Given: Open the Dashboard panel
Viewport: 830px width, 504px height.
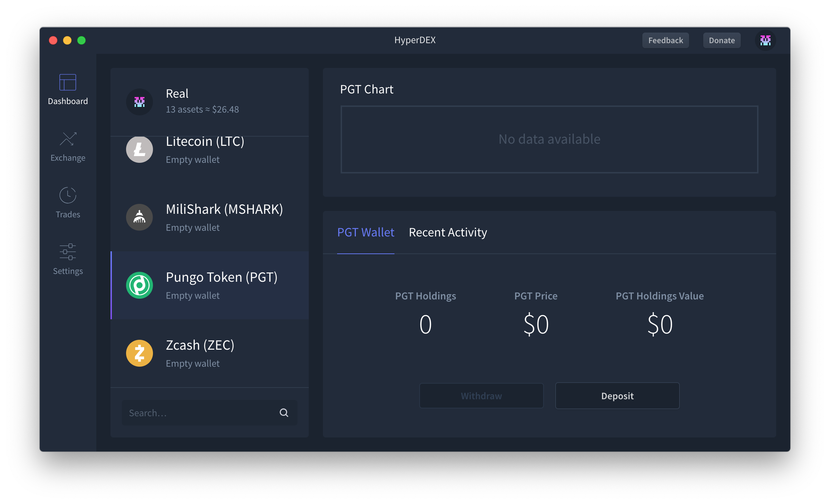Looking at the screenshot, I should (x=67, y=89).
